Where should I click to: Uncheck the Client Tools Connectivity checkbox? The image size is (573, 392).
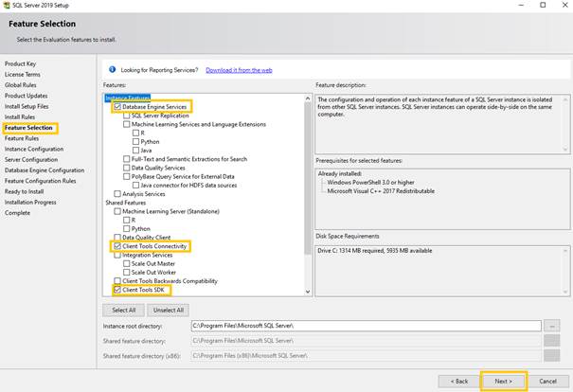pos(117,246)
